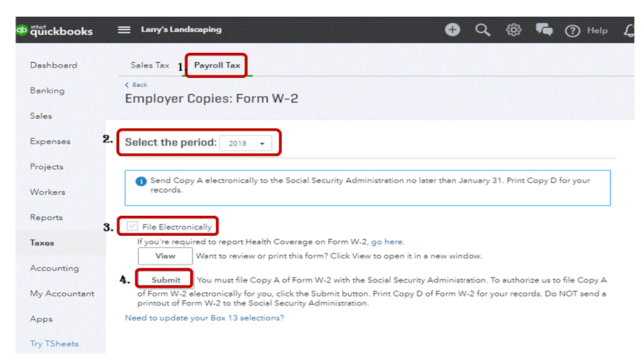Open 'Need to update your Box 13 selections?'
Viewport: 644px width, 362px height.
pos(204,318)
